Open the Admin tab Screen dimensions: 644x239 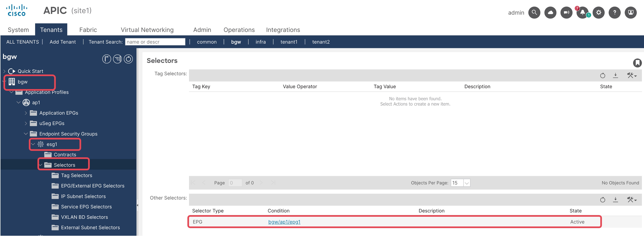pyautogui.click(x=202, y=30)
